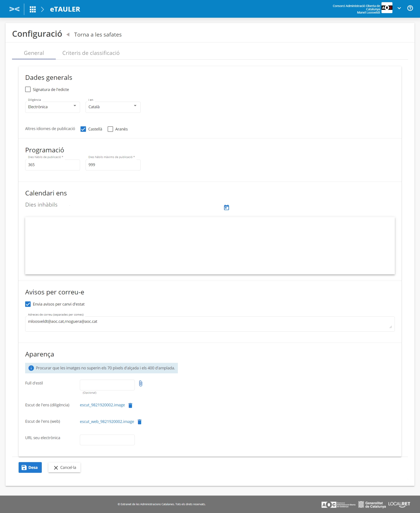The height and width of the screenshot is (513, 420).
Task: Click the paperclip attach icon for Full d'estil
Action: pos(141,383)
